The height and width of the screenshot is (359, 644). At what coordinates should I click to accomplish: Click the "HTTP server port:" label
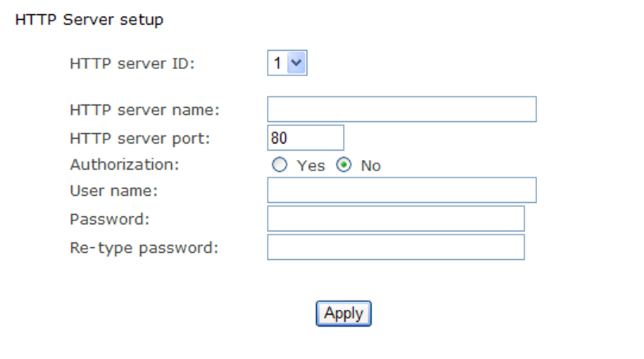[140, 138]
